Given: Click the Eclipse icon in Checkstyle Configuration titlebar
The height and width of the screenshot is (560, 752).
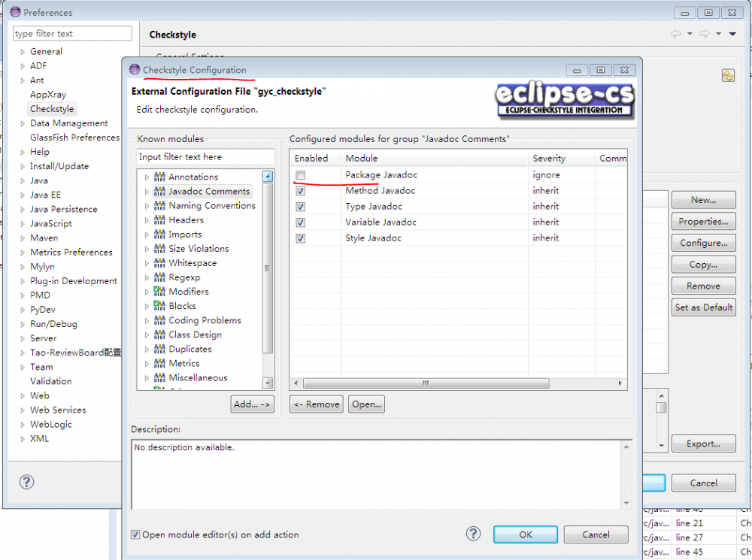Looking at the screenshot, I should tap(135, 69).
